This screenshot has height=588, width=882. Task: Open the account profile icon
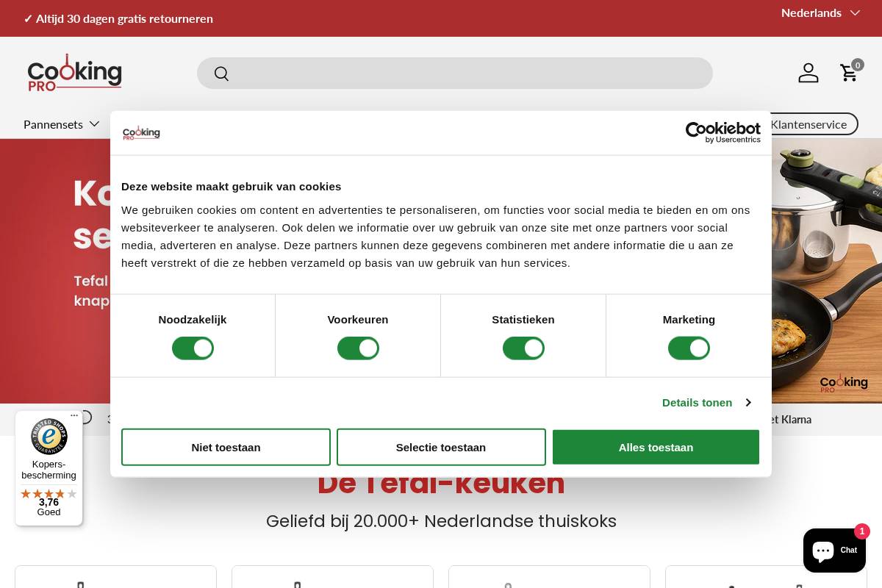(x=808, y=73)
